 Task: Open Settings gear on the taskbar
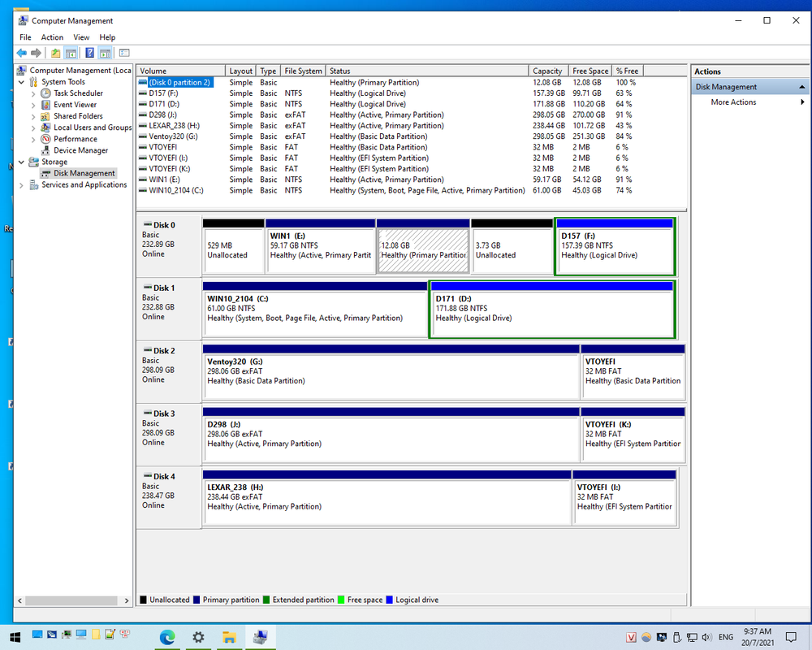tap(198, 637)
